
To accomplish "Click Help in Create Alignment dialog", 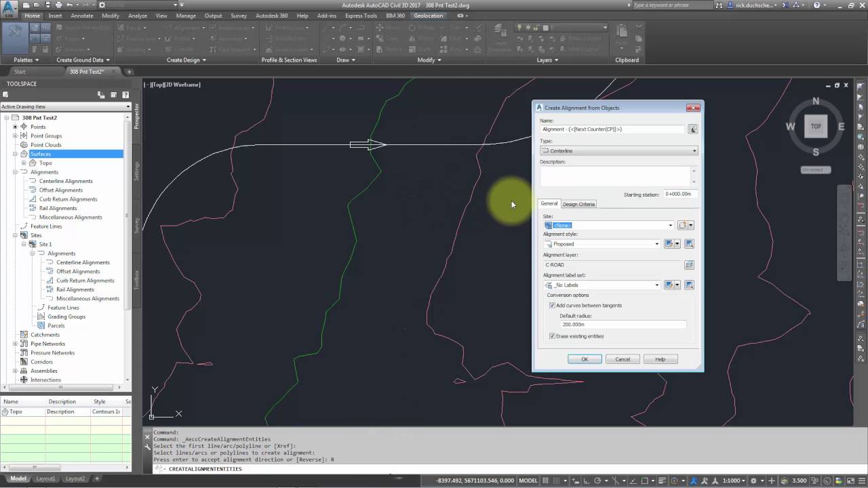I will [660, 359].
